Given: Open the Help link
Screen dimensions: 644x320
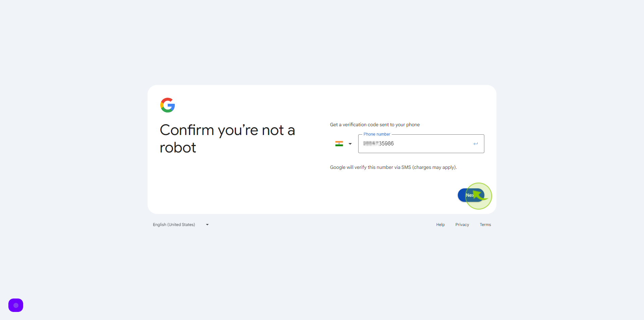Looking at the screenshot, I should (x=440, y=225).
